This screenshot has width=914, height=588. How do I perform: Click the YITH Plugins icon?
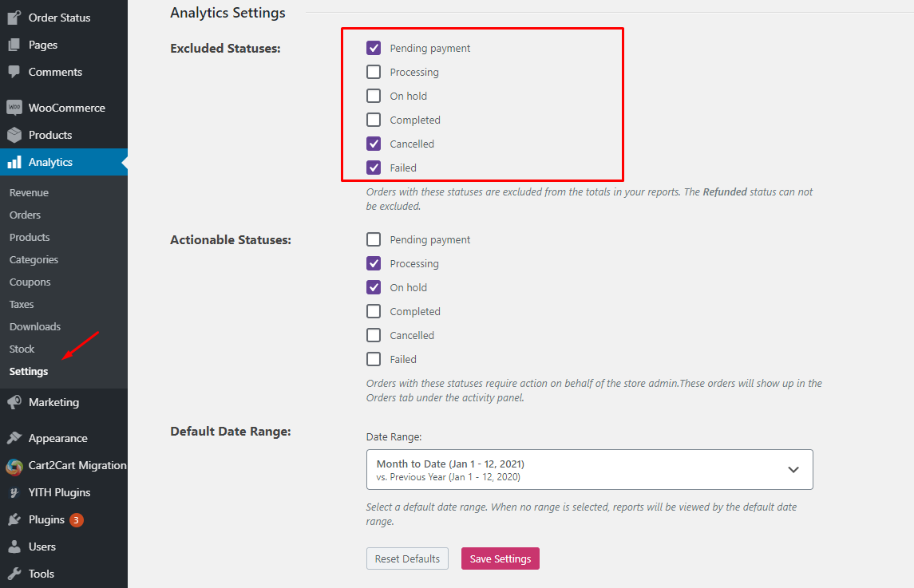pos(14,492)
